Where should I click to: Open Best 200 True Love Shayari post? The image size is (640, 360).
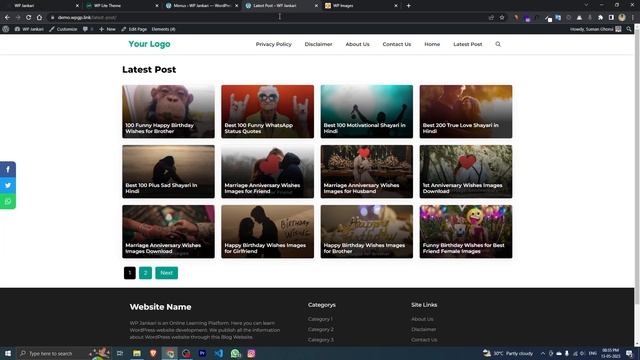point(466,111)
